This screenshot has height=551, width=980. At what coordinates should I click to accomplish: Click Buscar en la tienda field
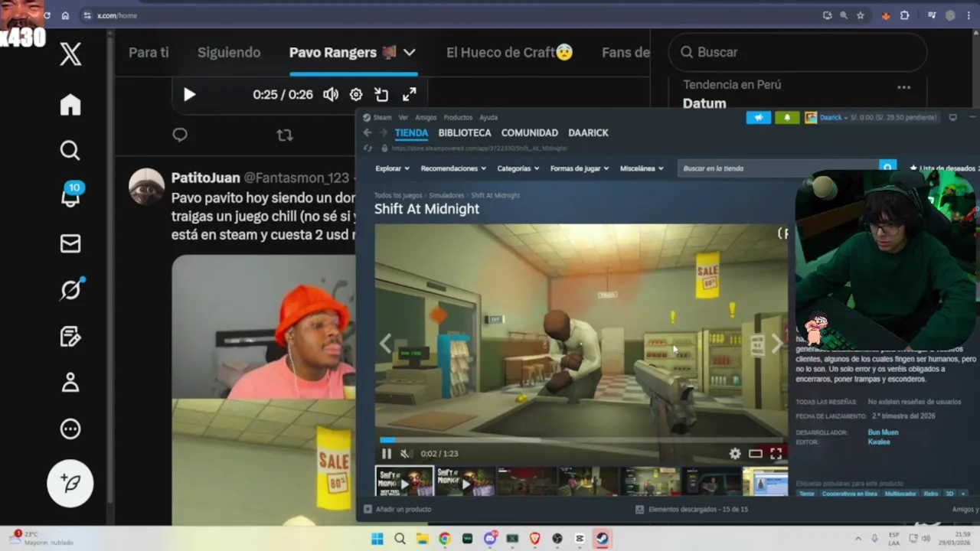pos(778,168)
